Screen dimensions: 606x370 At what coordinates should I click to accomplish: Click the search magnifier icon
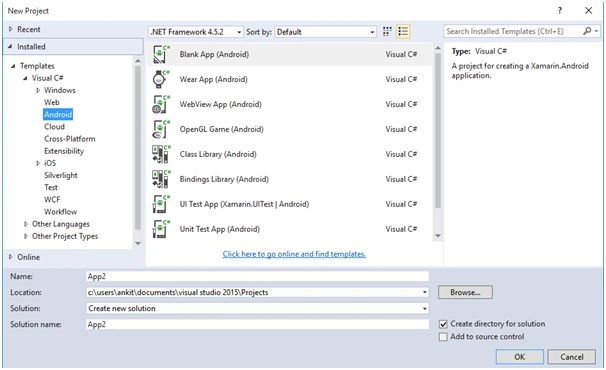click(x=587, y=31)
